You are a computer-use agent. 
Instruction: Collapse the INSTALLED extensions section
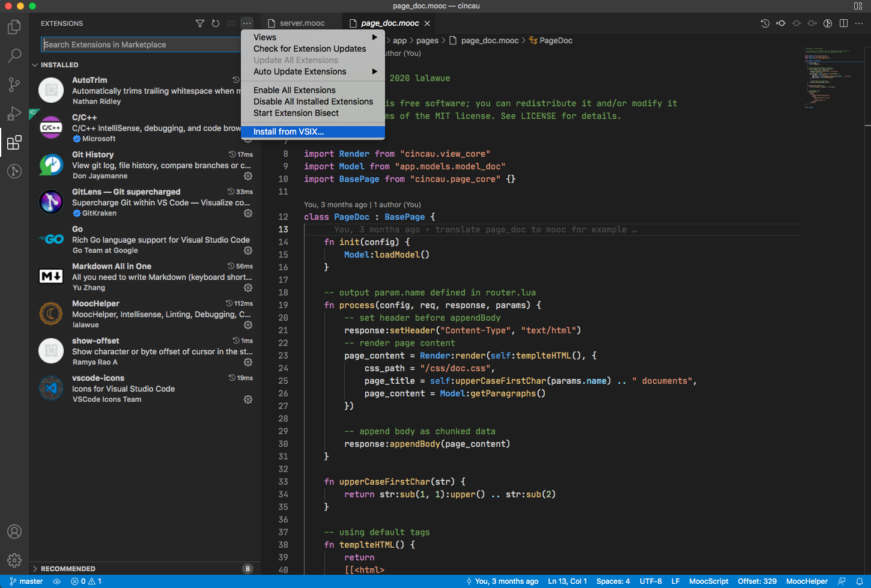pos(145,65)
